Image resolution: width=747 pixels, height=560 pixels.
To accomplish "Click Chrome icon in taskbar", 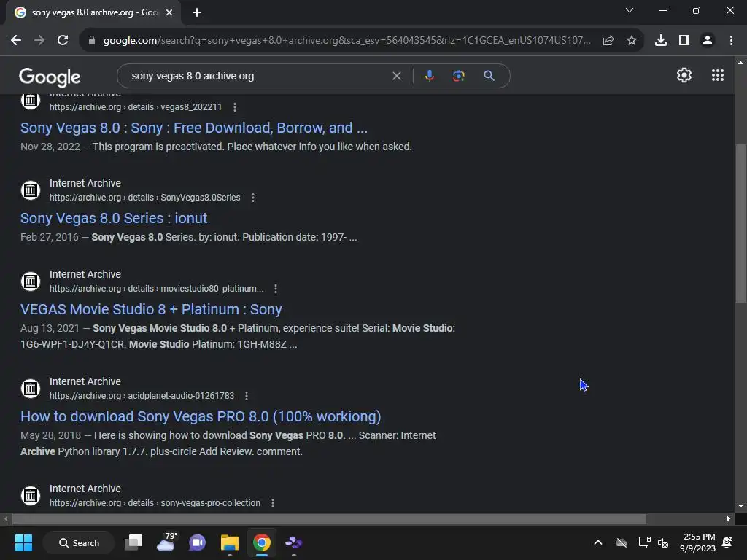I will (x=262, y=542).
